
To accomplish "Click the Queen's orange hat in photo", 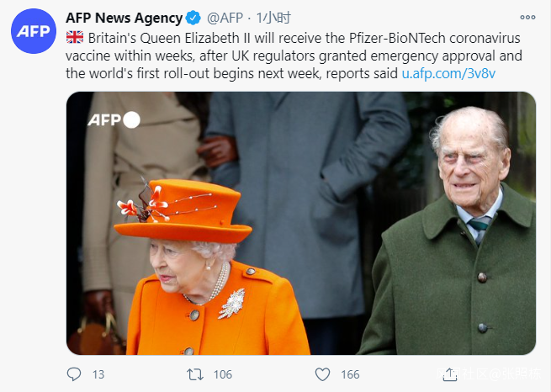I will [185, 210].
